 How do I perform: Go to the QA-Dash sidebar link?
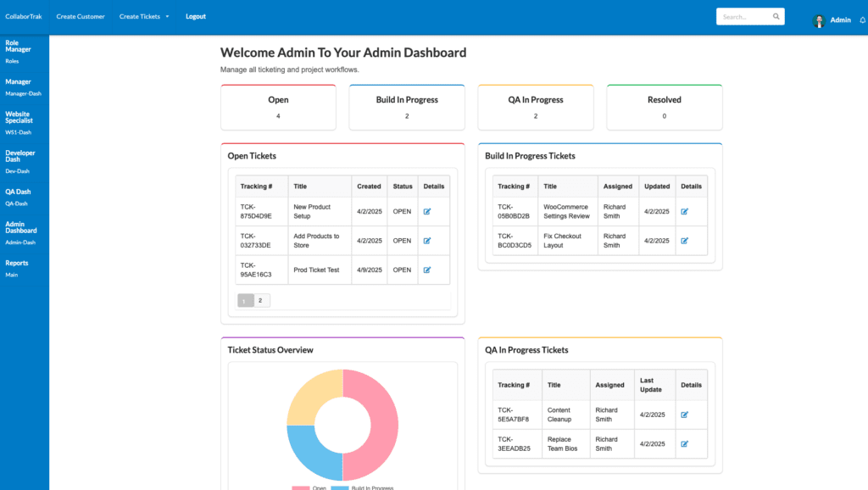[16, 203]
